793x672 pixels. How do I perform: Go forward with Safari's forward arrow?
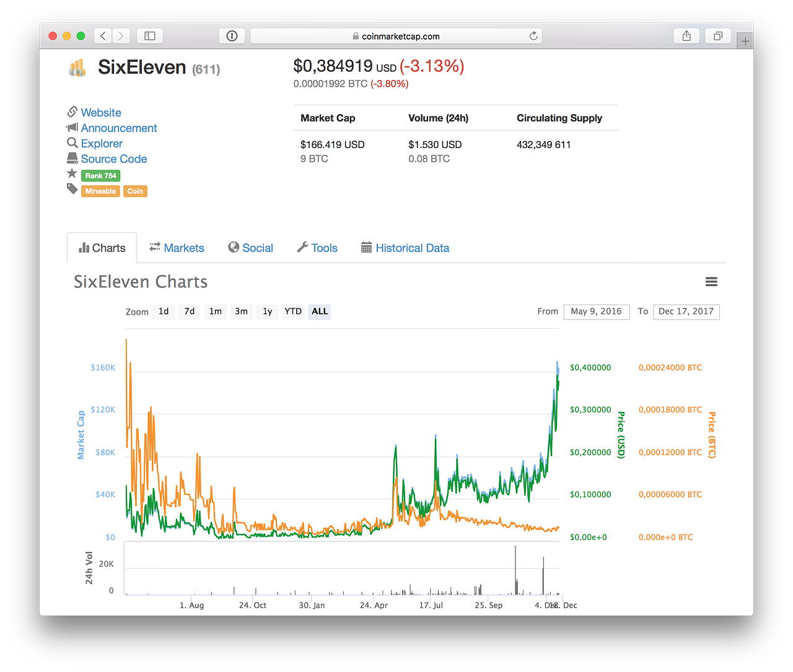tap(121, 36)
